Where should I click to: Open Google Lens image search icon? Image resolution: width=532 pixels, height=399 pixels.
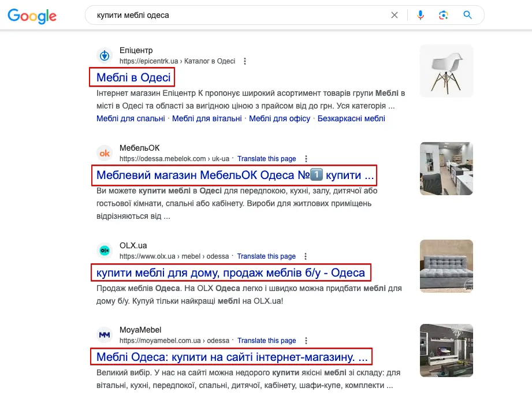444,15
